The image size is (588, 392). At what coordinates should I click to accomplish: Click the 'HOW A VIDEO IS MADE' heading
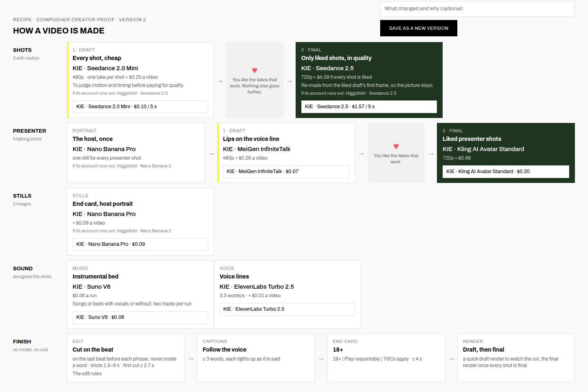(x=58, y=31)
